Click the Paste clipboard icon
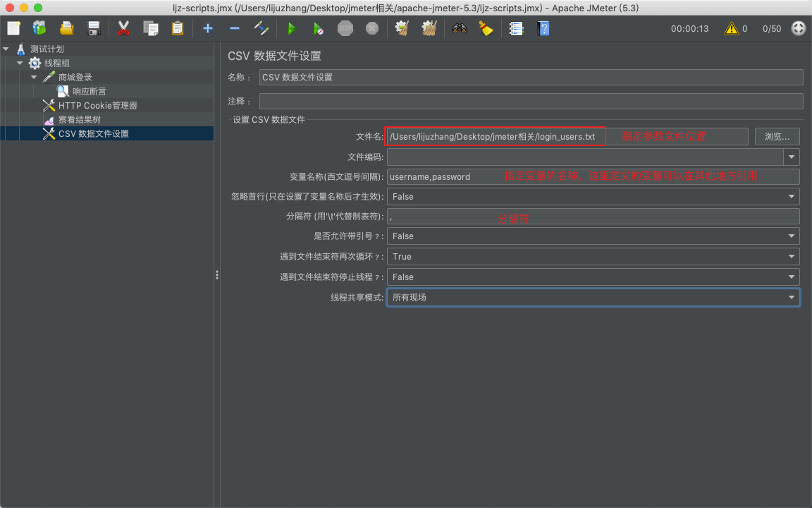The image size is (812, 508). 178,28
